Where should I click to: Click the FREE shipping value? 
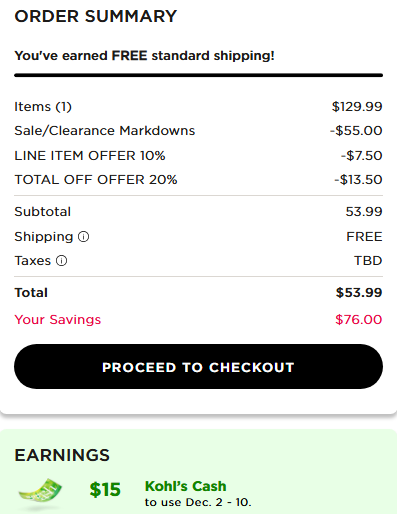(x=364, y=237)
